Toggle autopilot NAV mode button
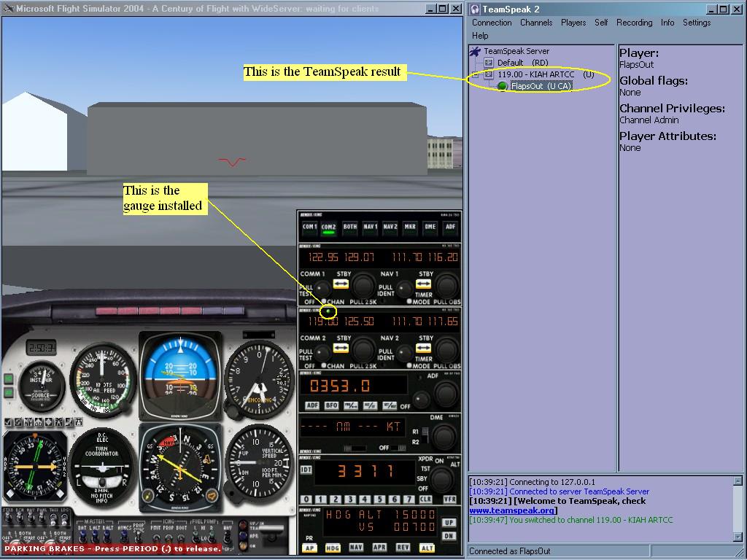 tap(356, 548)
